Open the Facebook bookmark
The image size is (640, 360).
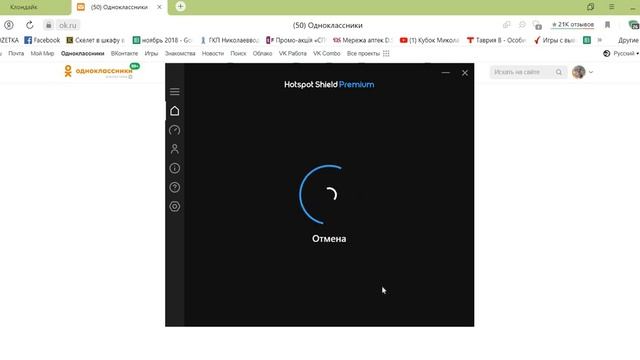click(42, 40)
